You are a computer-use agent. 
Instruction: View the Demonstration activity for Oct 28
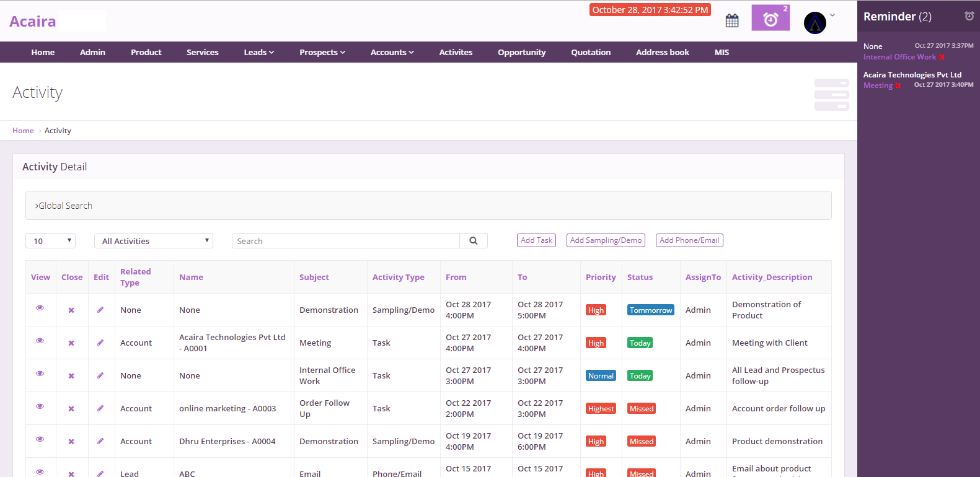click(x=40, y=308)
